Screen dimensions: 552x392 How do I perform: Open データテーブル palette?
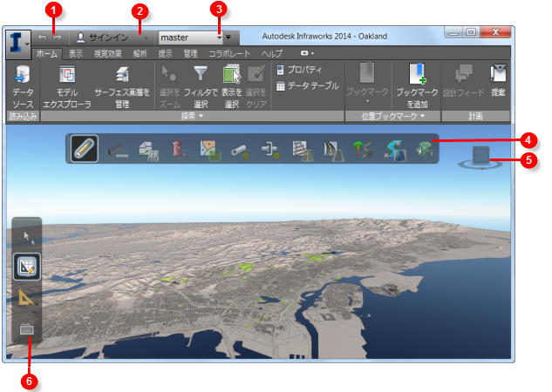pos(307,85)
